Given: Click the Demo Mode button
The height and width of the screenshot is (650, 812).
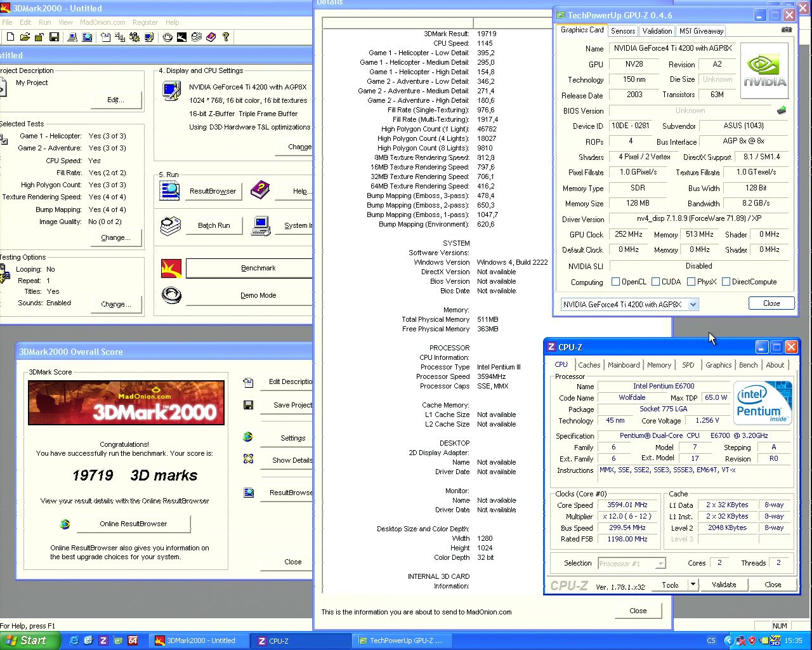Looking at the screenshot, I should [x=249, y=295].
